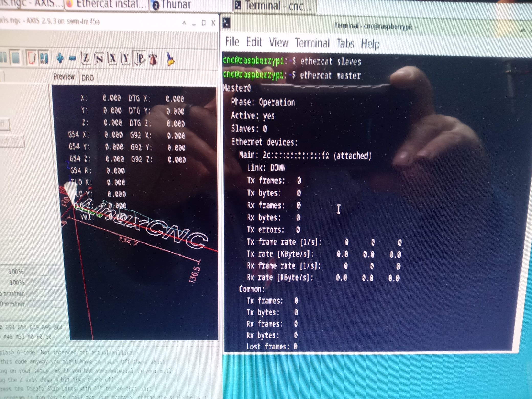Click the G54 R value in DRO overlay
532x399 pixels.
pos(116,171)
